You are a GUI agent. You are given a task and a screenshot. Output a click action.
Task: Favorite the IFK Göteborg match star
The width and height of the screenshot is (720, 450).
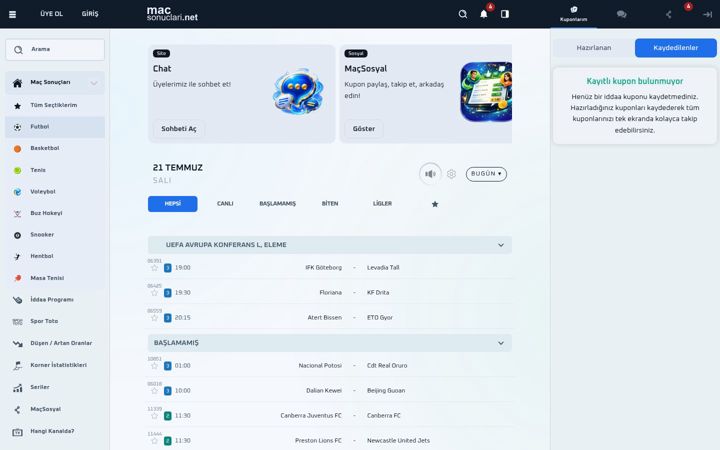pyautogui.click(x=154, y=268)
